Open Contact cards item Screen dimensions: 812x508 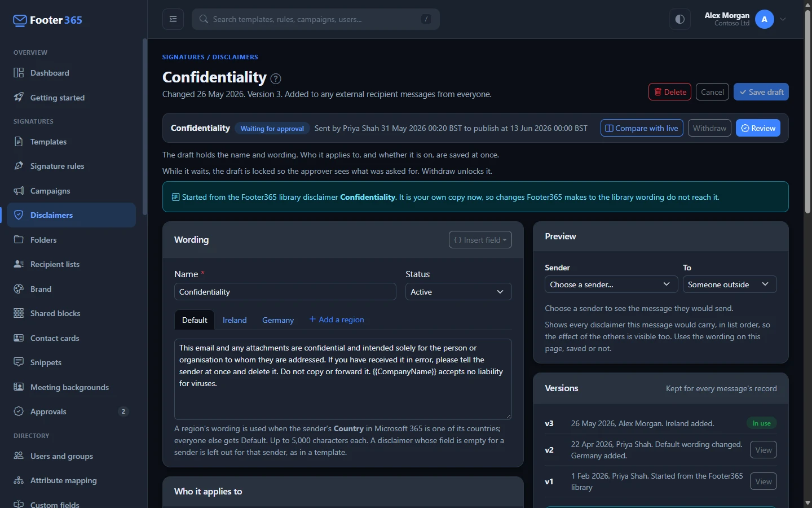pyautogui.click(x=71, y=338)
